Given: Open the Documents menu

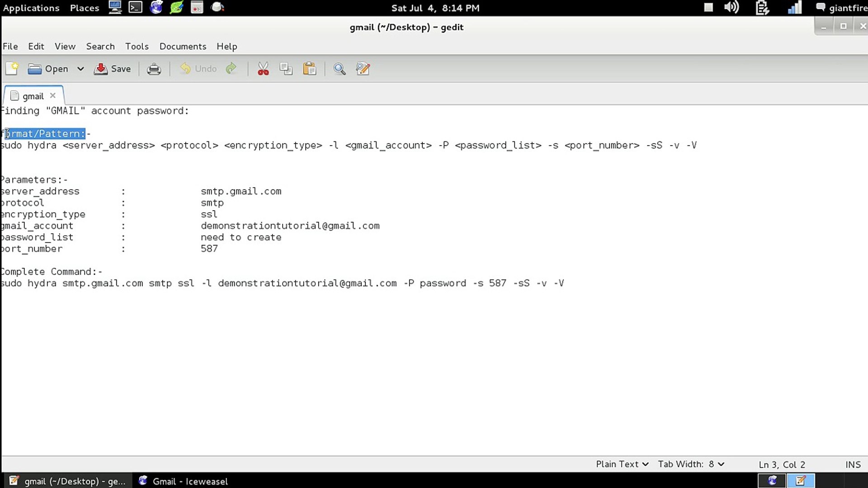Looking at the screenshot, I should [183, 46].
